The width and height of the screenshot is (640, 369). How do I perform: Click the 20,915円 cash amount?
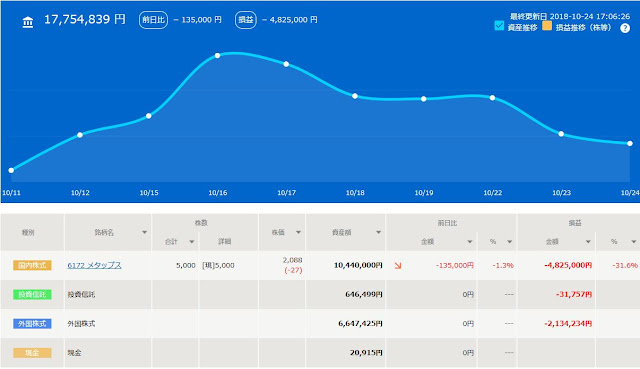coord(366,353)
